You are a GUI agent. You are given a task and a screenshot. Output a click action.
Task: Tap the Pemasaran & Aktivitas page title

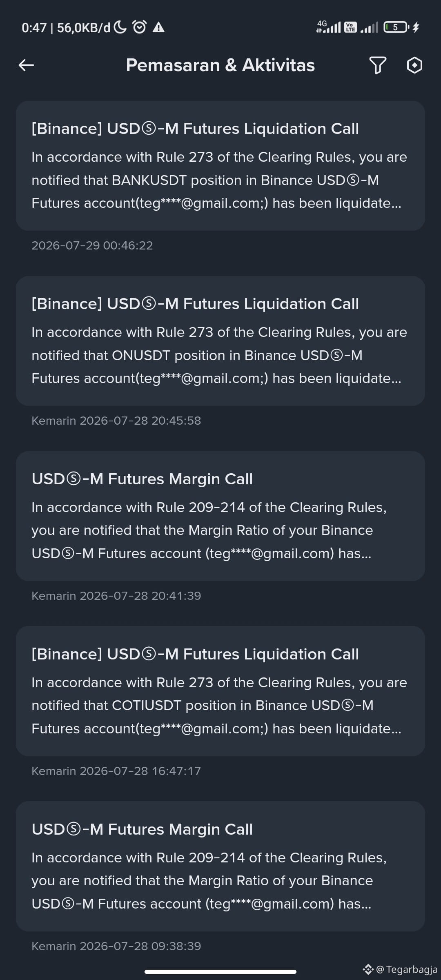pos(220,65)
